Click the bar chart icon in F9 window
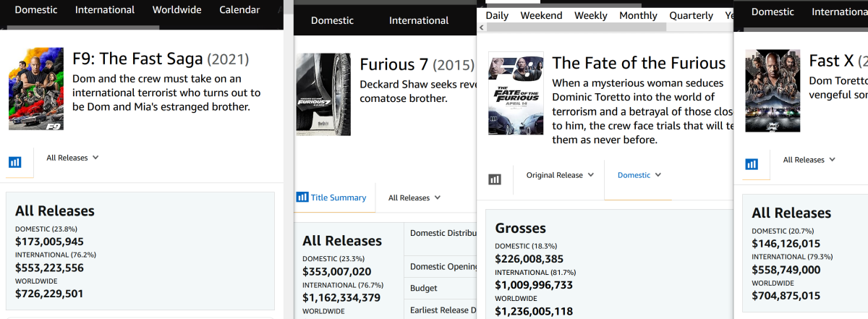The width and height of the screenshot is (868, 319). 15,162
